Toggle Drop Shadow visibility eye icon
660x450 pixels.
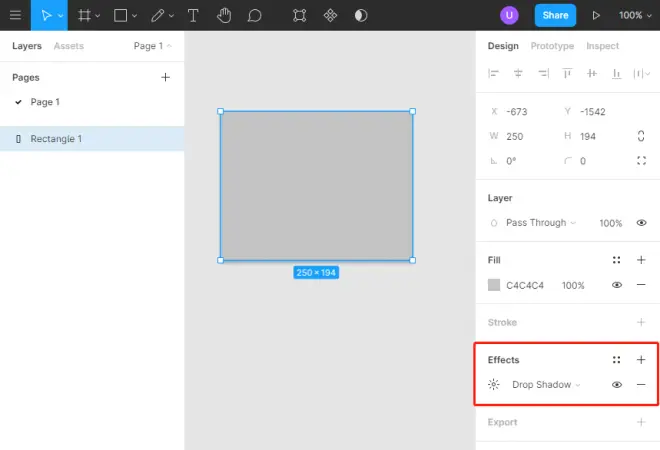pyautogui.click(x=617, y=384)
